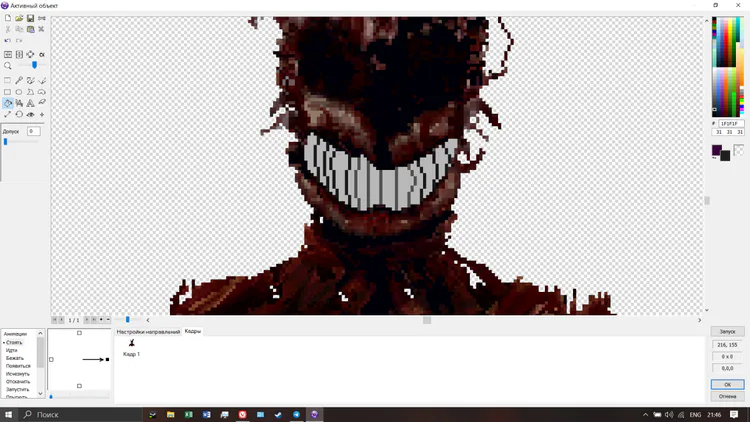Click the 'Отмена' cancel button
The image size is (750, 422).
[x=727, y=396]
